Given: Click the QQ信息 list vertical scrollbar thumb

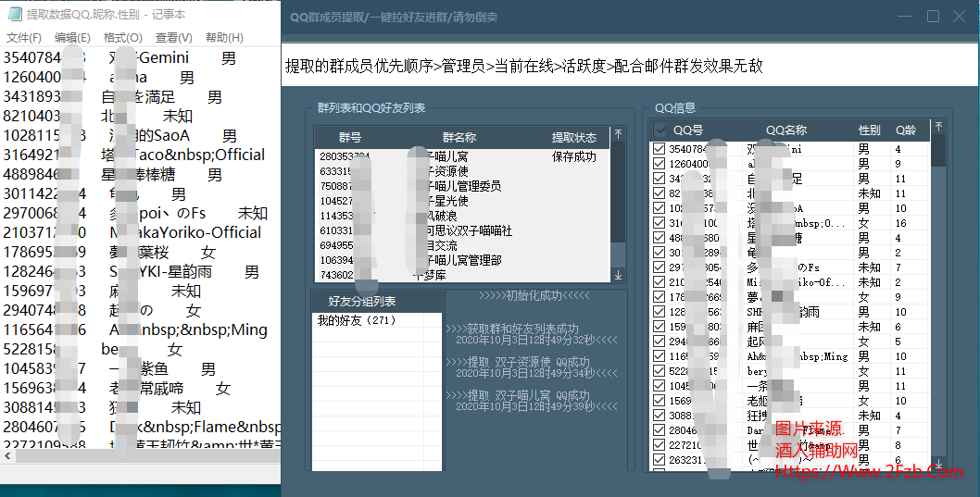Looking at the screenshot, I should coord(938,150).
